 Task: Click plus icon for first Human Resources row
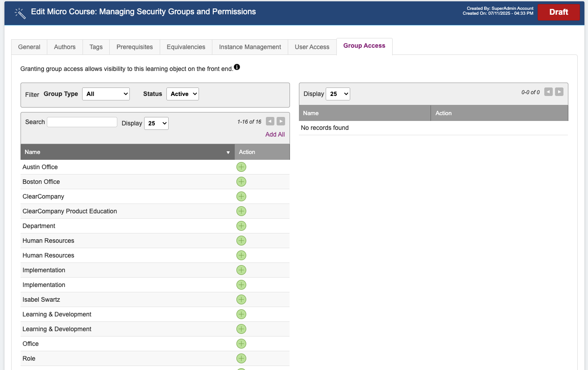click(241, 241)
